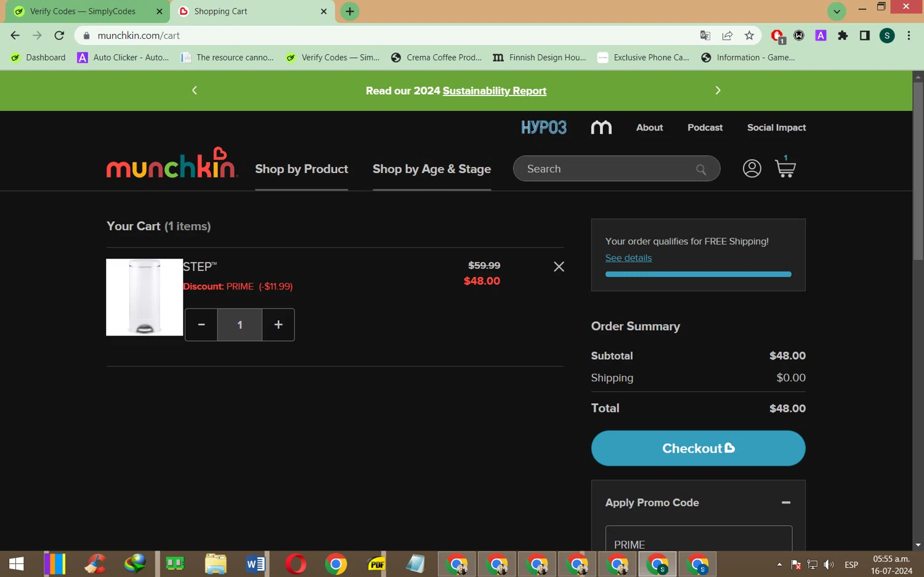
Task: Open the user account profile icon
Action: (x=752, y=168)
